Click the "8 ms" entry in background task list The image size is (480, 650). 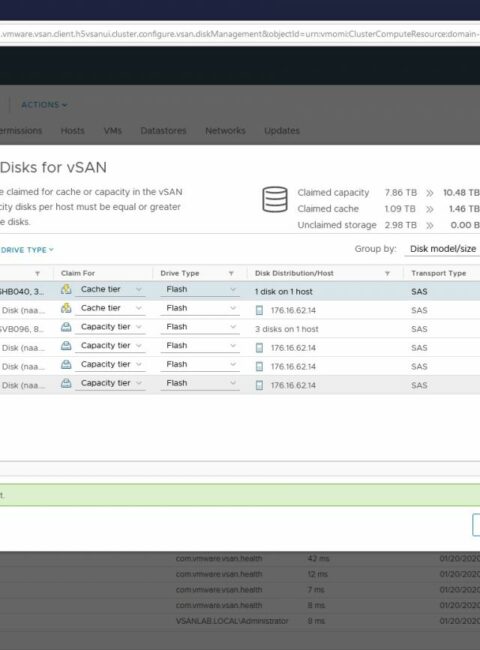316,605
